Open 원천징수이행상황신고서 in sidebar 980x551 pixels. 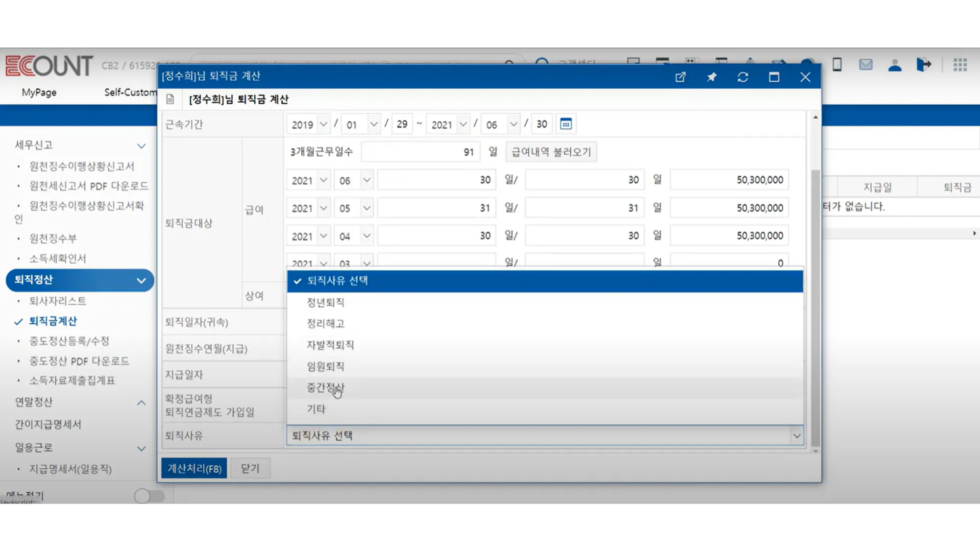tap(82, 166)
